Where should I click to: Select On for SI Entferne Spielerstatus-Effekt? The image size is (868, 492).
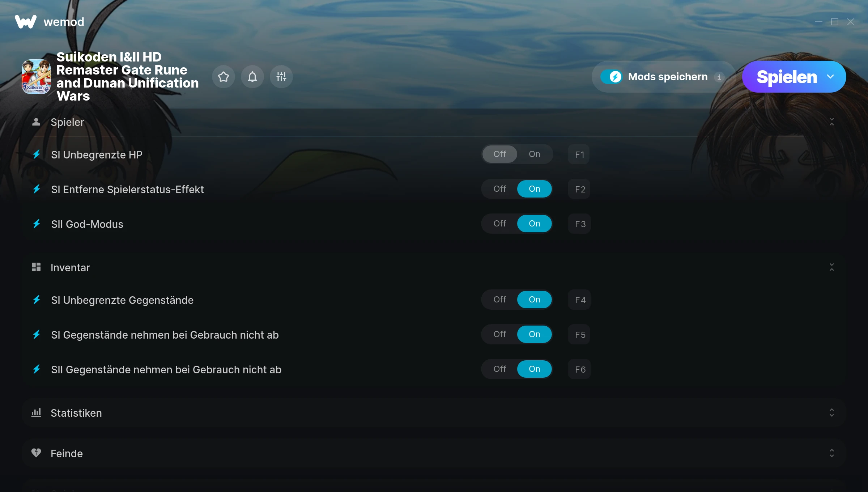[535, 189]
